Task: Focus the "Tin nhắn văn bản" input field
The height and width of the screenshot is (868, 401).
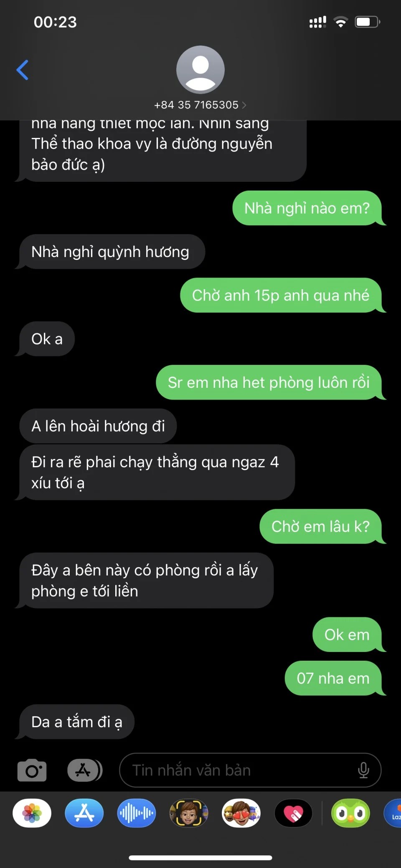Action: click(250, 770)
